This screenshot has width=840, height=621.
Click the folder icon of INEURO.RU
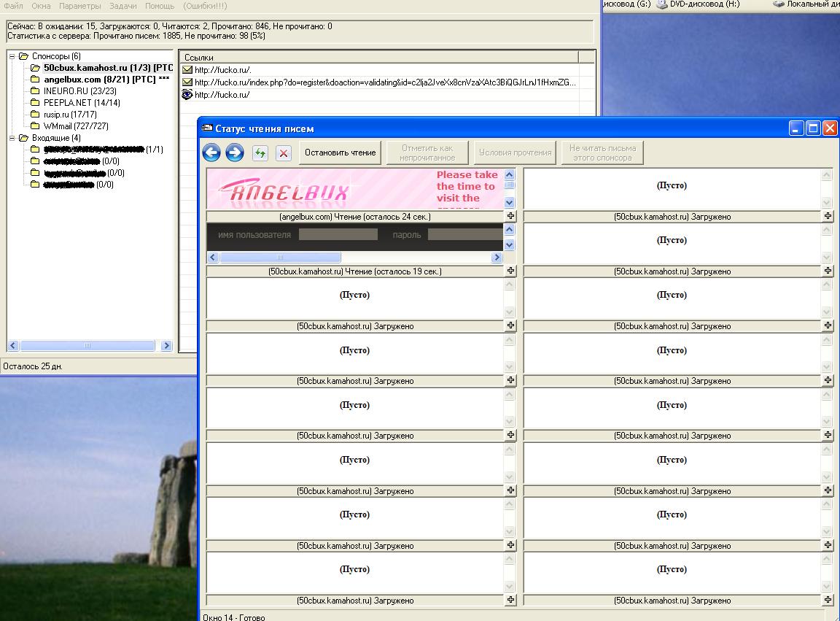(x=35, y=91)
